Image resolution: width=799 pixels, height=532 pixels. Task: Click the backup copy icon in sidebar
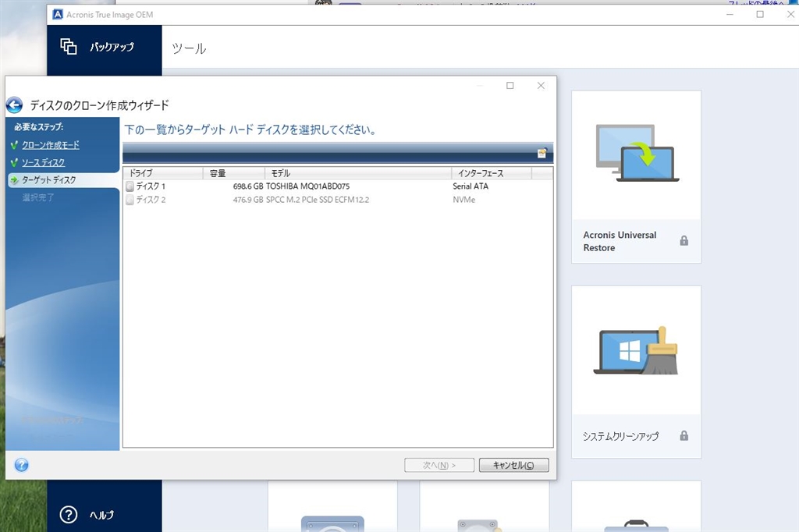69,46
